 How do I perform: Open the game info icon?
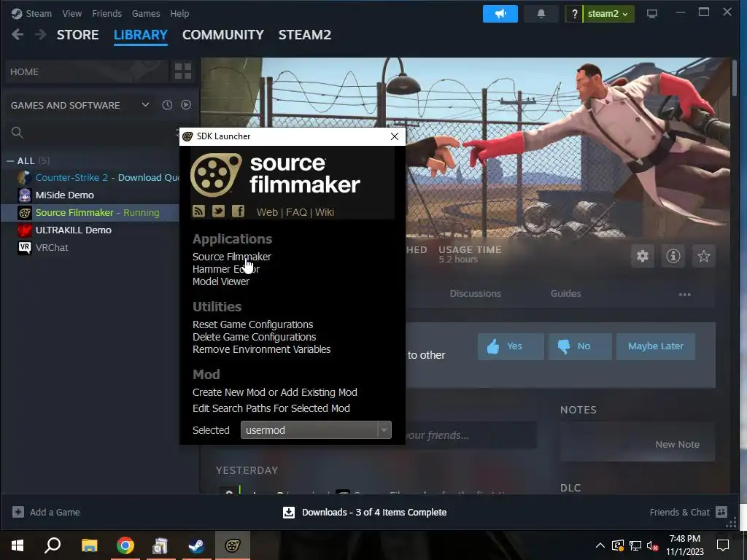pos(673,256)
